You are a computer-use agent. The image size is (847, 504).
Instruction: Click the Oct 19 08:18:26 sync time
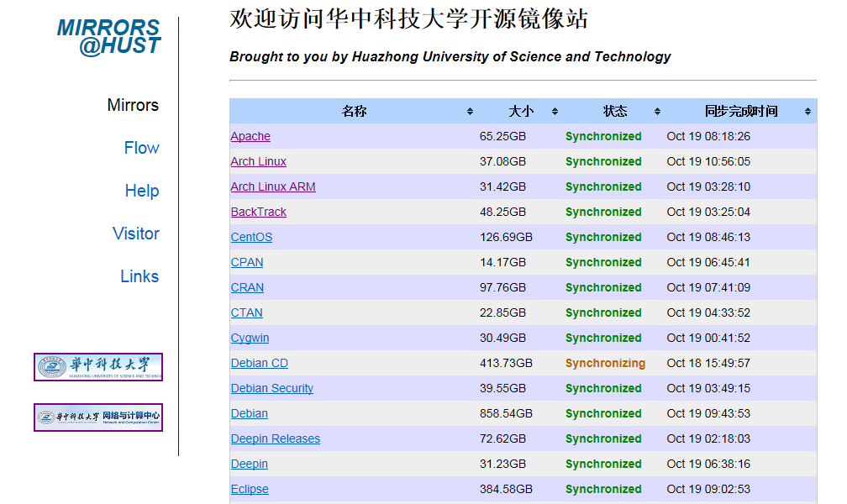click(x=708, y=136)
